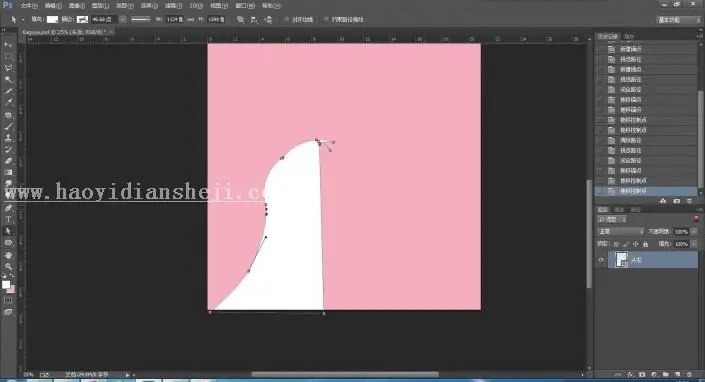Toggle lock image pixels
Screen dimensions: 705x382
(x=626, y=244)
